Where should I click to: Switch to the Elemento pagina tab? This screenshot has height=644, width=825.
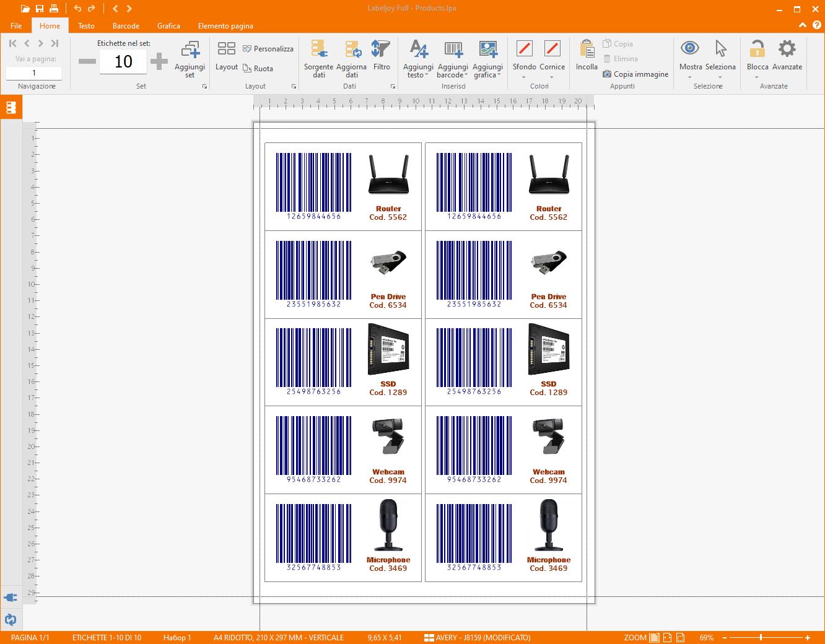click(225, 26)
